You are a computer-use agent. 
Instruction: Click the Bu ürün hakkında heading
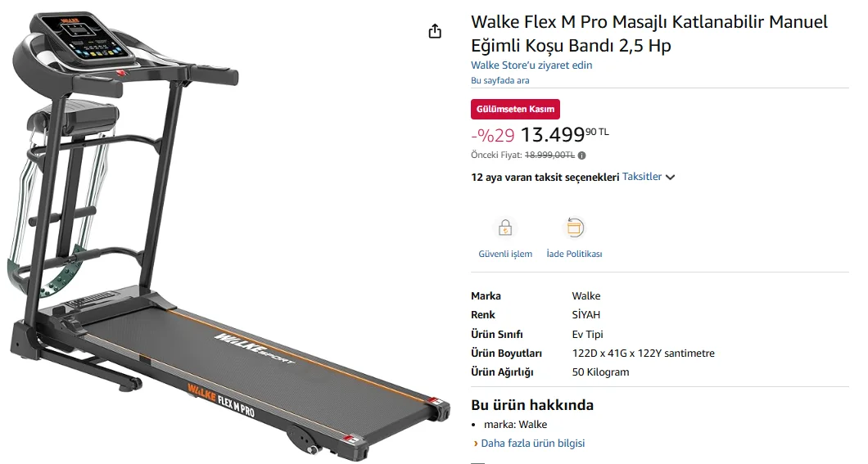point(531,405)
